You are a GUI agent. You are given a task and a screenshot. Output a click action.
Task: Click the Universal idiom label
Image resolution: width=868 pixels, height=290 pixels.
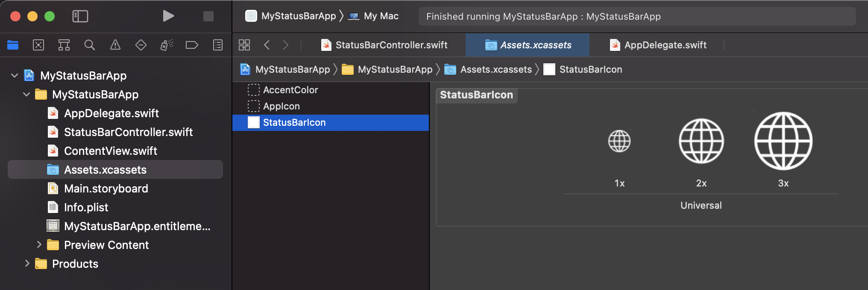click(x=701, y=205)
